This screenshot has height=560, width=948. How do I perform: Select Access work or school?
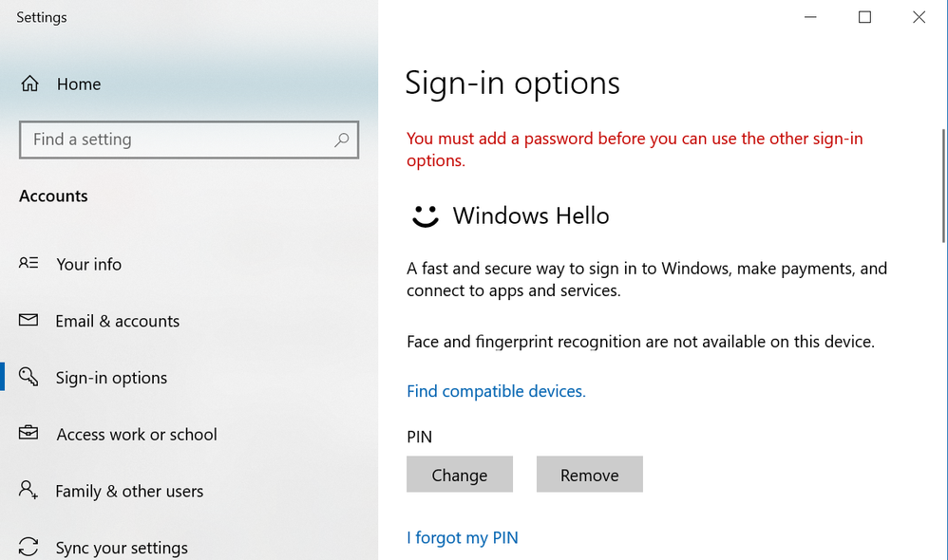pos(136,434)
